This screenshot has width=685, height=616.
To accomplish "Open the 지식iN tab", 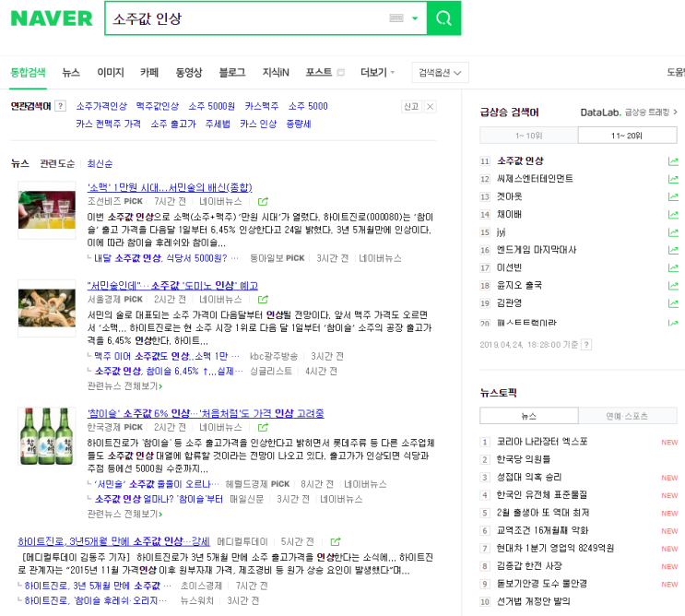I will (276, 73).
